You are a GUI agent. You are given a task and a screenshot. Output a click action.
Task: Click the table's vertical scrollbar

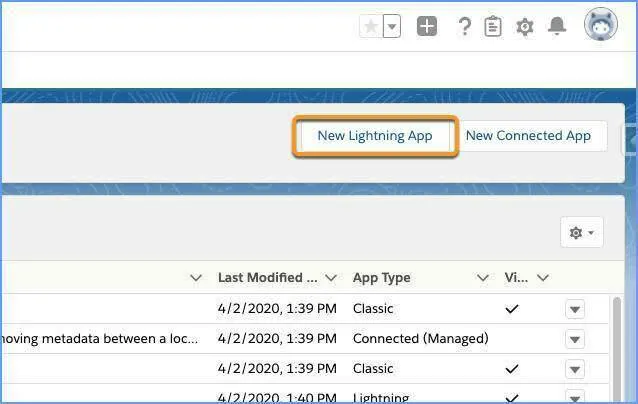point(617,350)
